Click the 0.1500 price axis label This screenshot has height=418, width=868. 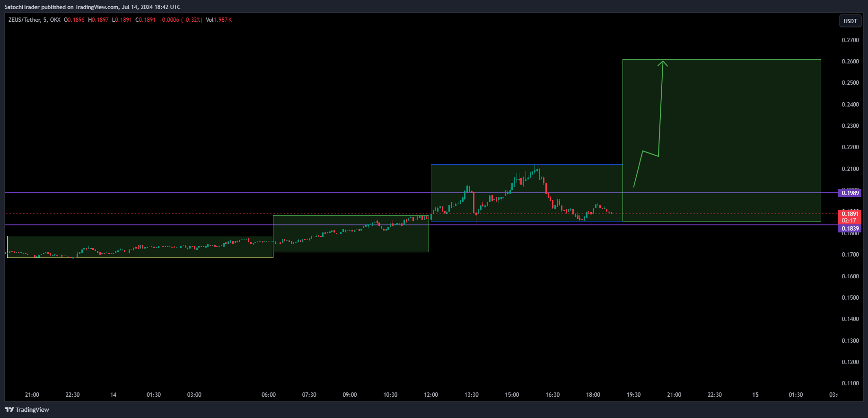pos(850,298)
